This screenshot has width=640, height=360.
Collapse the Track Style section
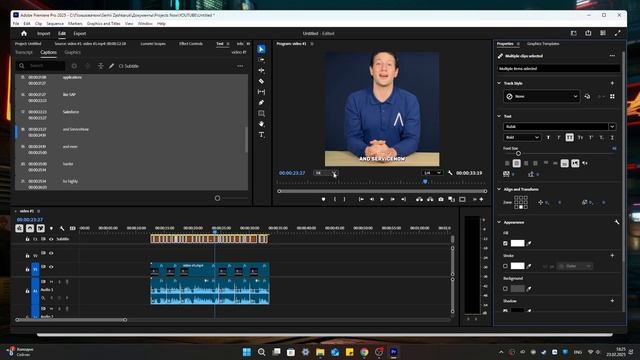(x=499, y=83)
